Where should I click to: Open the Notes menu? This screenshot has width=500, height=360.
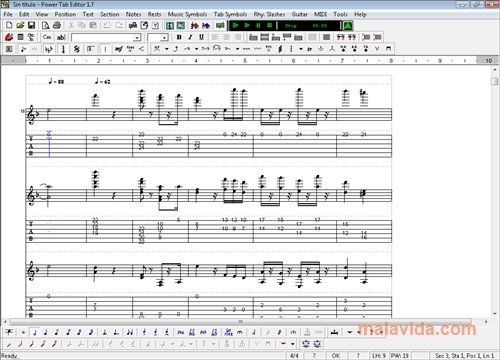pyautogui.click(x=133, y=14)
